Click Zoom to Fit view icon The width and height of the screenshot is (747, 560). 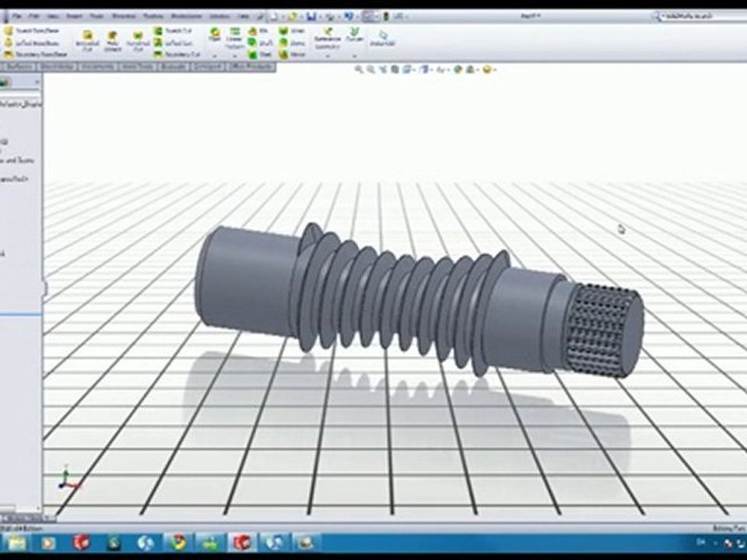click(359, 69)
